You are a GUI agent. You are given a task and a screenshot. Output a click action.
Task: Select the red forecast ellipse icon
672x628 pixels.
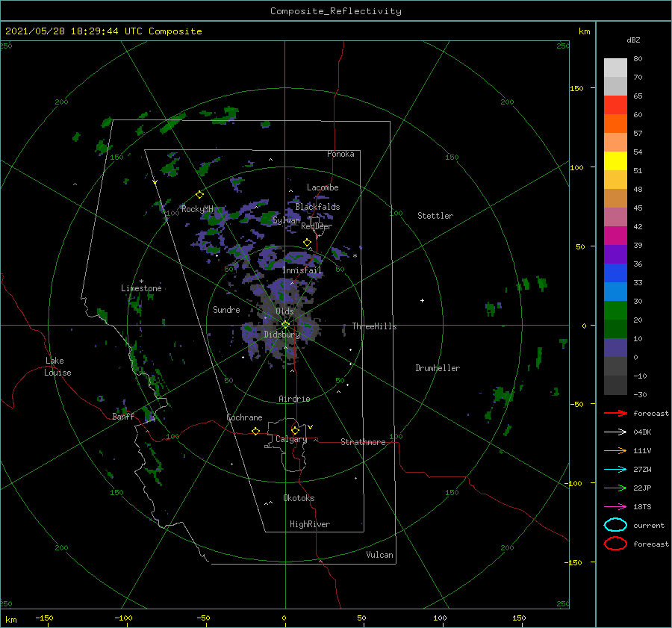click(x=615, y=544)
